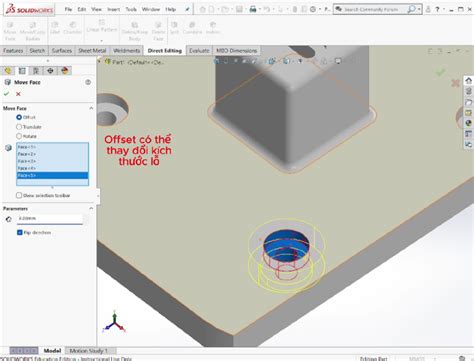Open the Tools menu
Screen dimensions: 474x361
point(131,9)
